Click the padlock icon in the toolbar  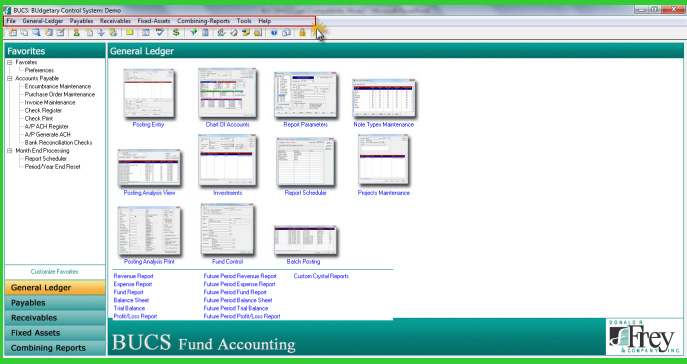click(x=302, y=32)
